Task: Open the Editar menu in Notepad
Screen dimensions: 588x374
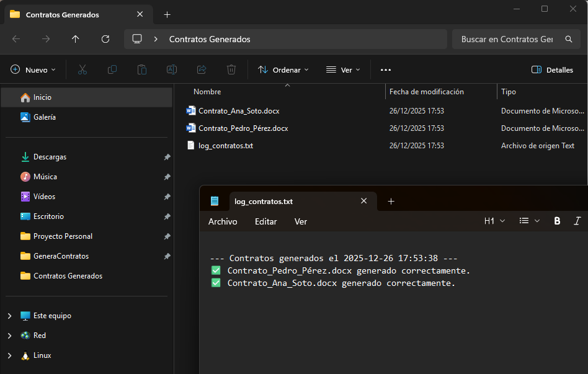Action: coord(265,221)
